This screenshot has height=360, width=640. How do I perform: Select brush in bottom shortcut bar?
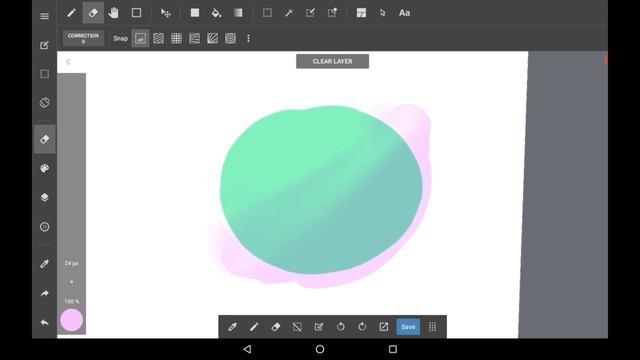click(x=254, y=327)
